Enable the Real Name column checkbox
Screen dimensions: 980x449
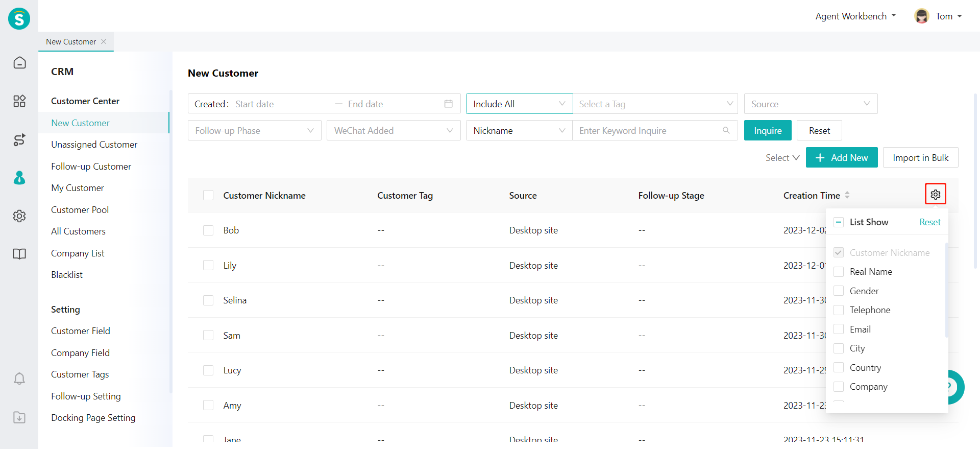[x=839, y=272]
